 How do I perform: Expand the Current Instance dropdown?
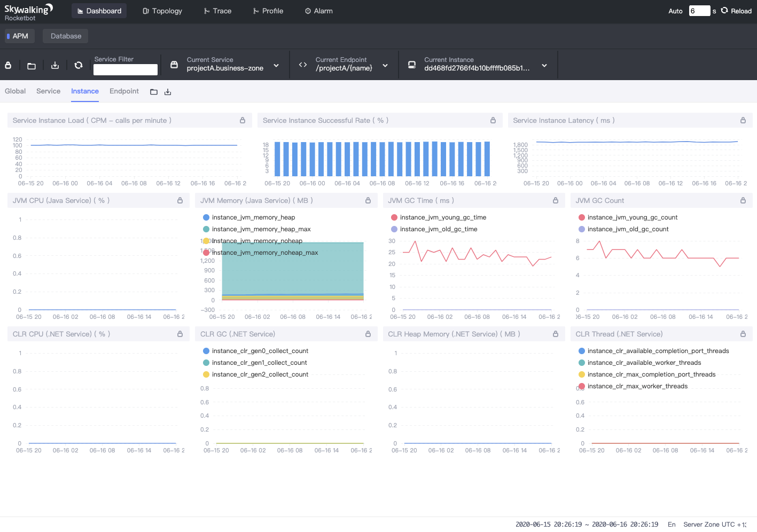(544, 65)
